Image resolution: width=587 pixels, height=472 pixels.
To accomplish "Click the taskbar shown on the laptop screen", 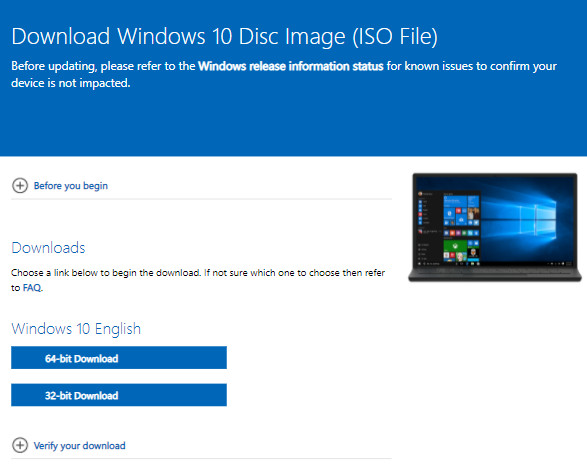I will point(495,264).
